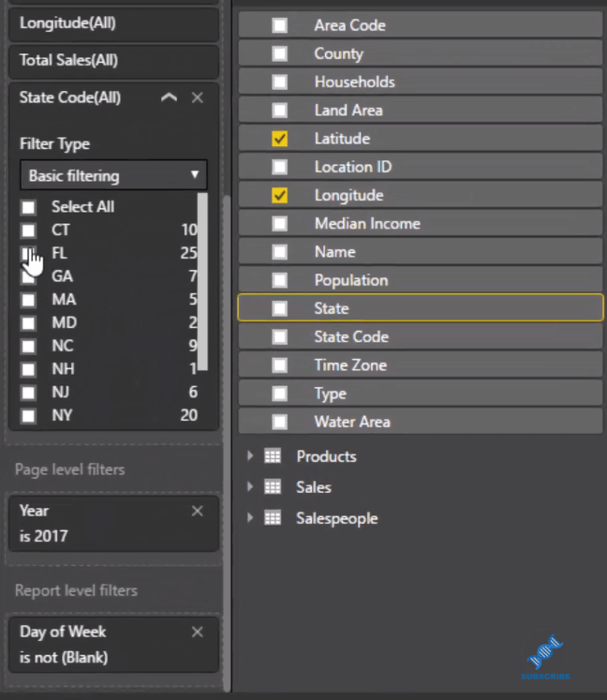Check the MA state code filter
This screenshot has width=607, height=700.
click(x=28, y=300)
